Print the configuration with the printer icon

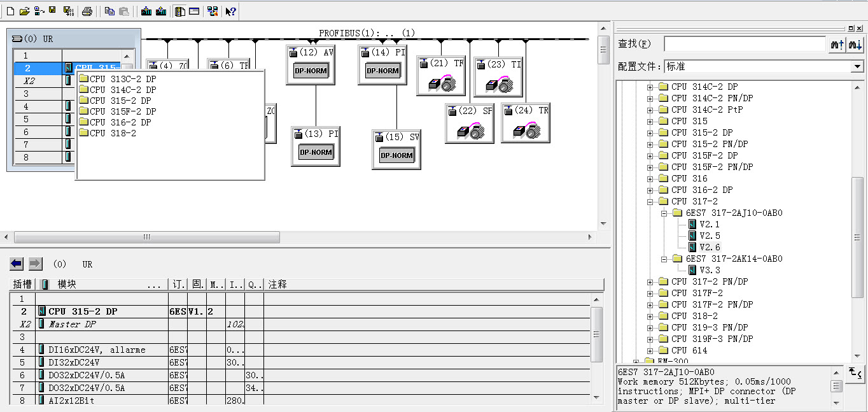pos(88,11)
